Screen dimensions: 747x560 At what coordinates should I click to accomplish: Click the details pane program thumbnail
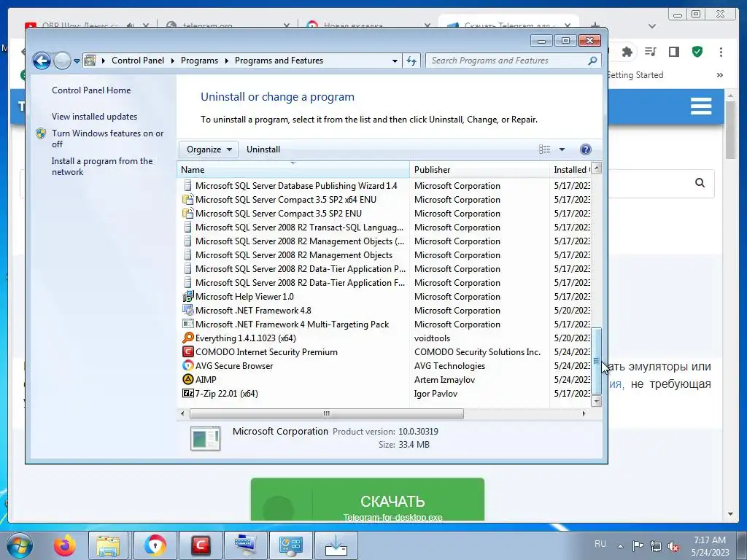(x=205, y=438)
